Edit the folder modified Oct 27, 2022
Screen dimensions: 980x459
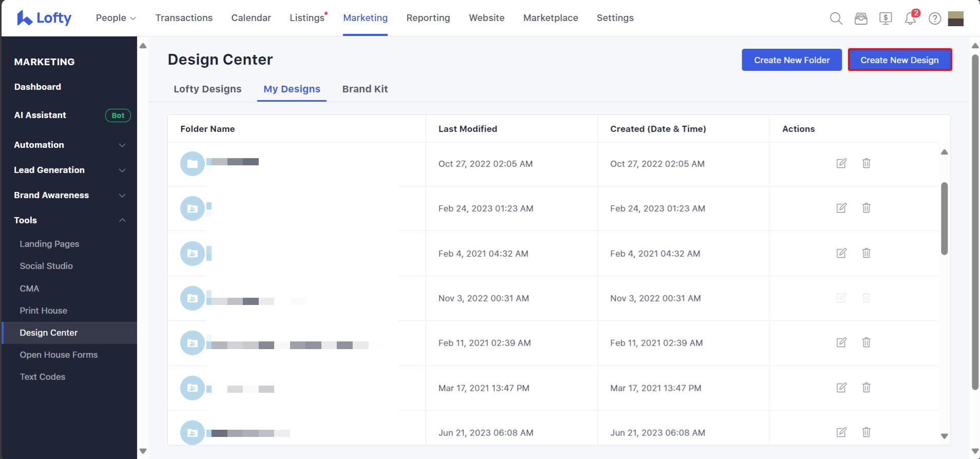coord(841,163)
